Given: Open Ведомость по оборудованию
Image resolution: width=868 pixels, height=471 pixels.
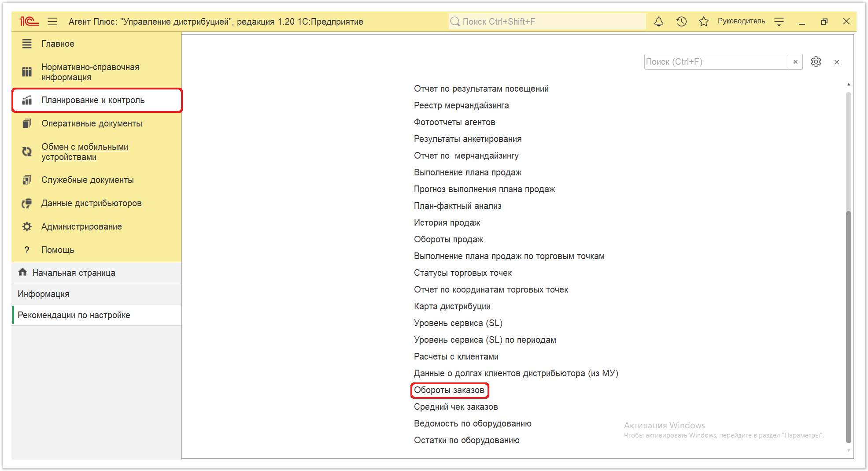Looking at the screenshot, I should (x=472, y=423).
